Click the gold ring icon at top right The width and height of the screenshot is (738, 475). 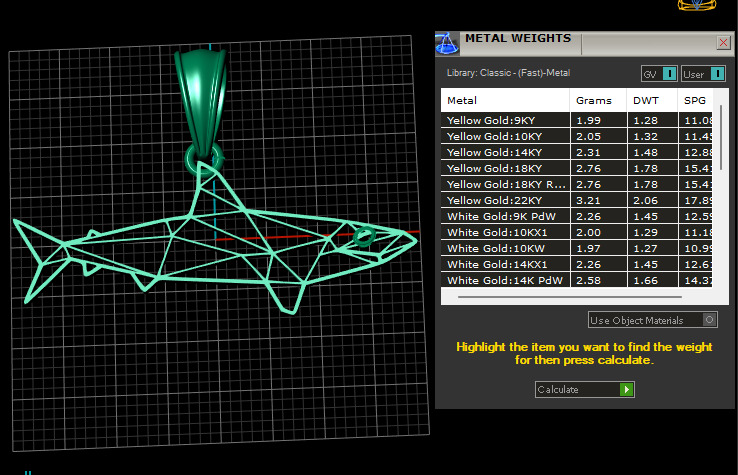click(697, 5)
